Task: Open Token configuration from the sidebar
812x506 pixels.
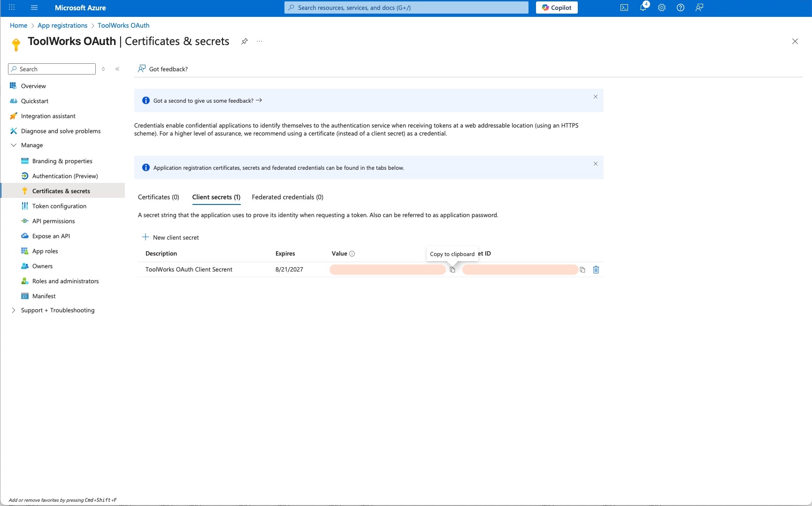Action: tap(59, 206)
